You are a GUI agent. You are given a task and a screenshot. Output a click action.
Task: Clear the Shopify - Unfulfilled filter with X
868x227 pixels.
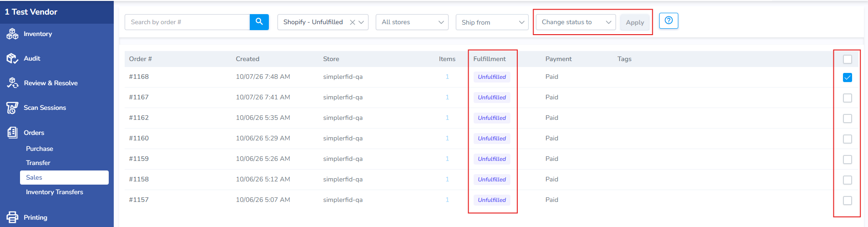(x=352, y=22)
